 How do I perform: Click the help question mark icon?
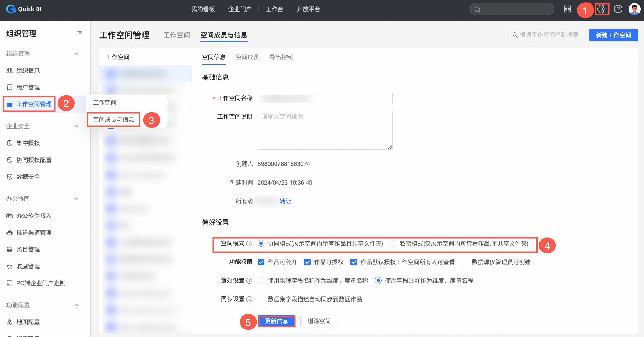(x=618, y=9)
